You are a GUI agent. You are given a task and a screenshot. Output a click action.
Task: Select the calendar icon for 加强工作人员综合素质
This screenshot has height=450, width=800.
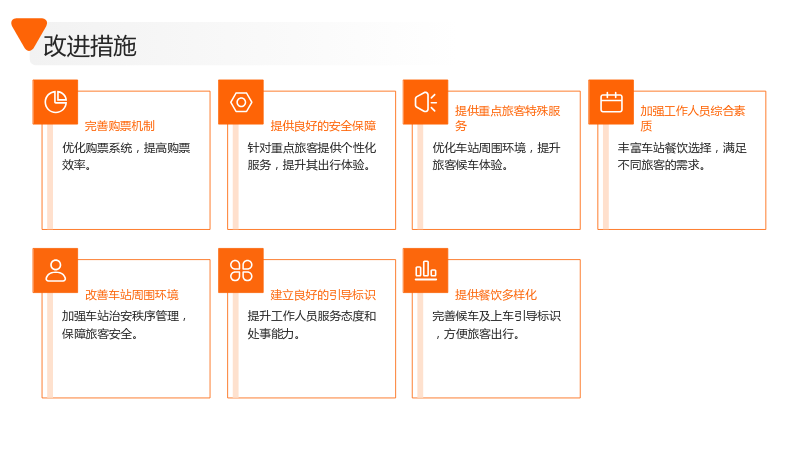pyautogui.click(x=611, y=102)
